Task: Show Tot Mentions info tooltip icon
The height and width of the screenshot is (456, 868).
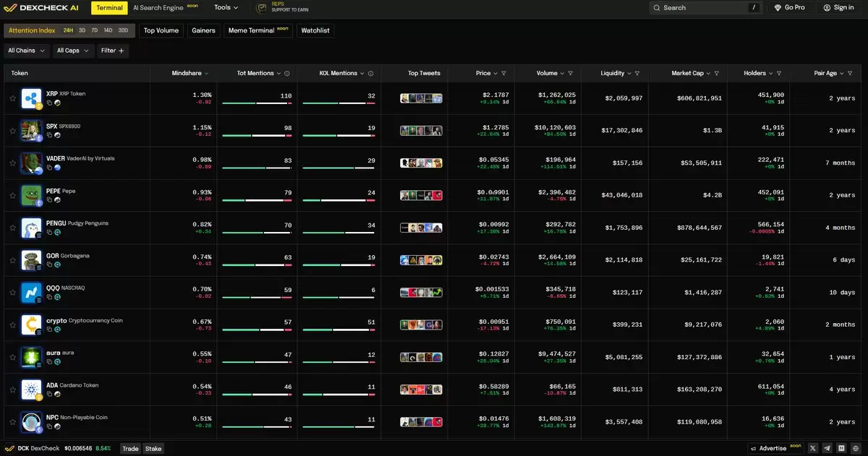Action: (x=287, y=74)
